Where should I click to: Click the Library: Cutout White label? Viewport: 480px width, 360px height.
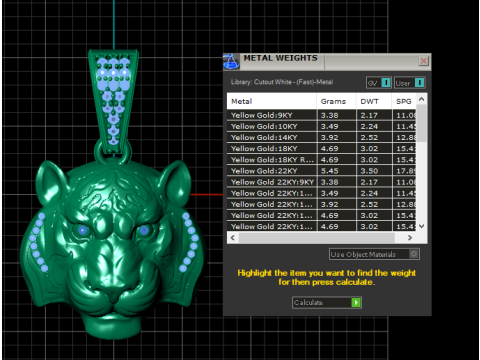pos(282,82)
